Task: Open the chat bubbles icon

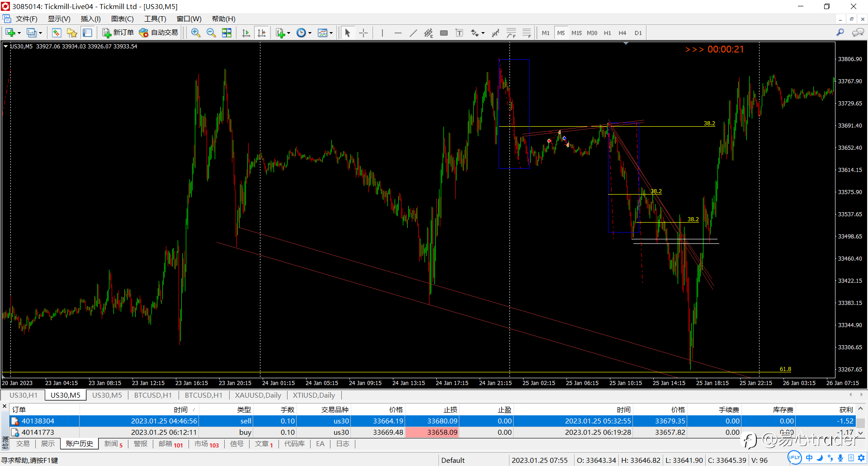Action: click(858, 33)
